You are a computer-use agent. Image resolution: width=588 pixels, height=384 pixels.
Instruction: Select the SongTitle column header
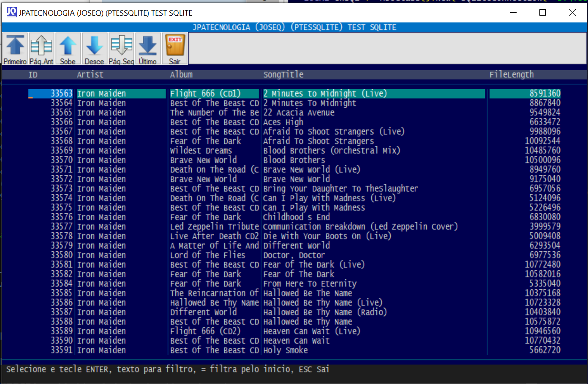click(x=283, y=75)
